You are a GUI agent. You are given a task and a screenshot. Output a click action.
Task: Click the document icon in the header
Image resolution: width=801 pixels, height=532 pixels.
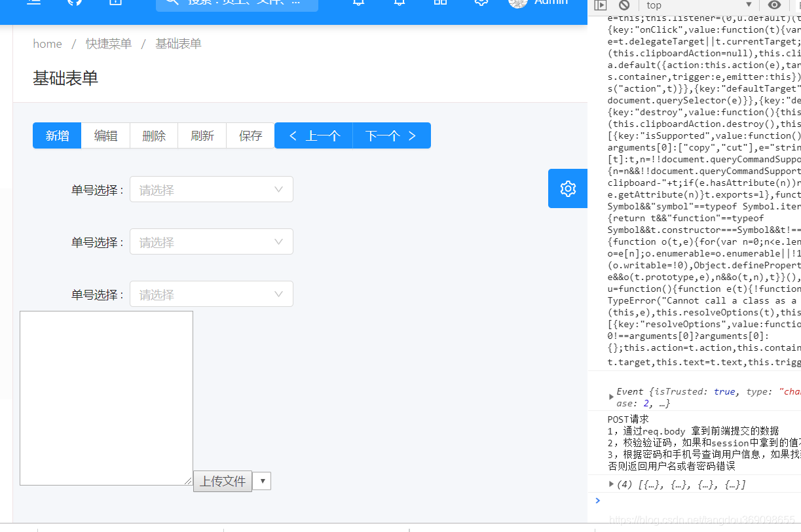coord(115,3)
